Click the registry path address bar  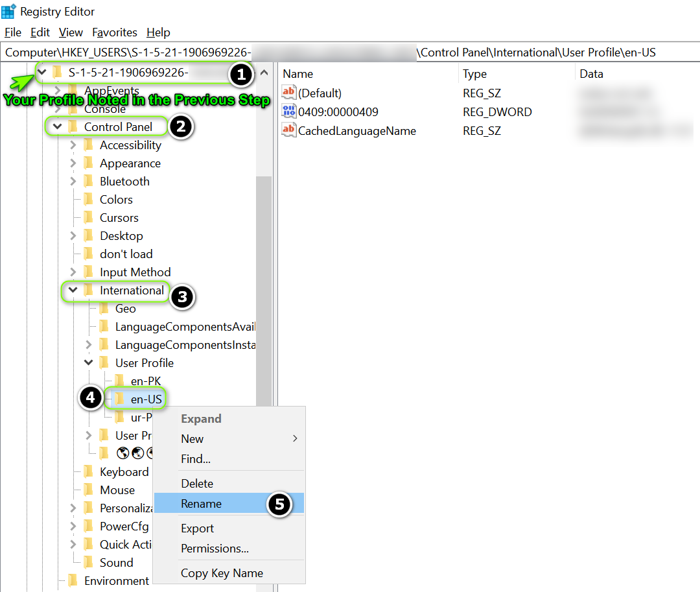[350, 53]
